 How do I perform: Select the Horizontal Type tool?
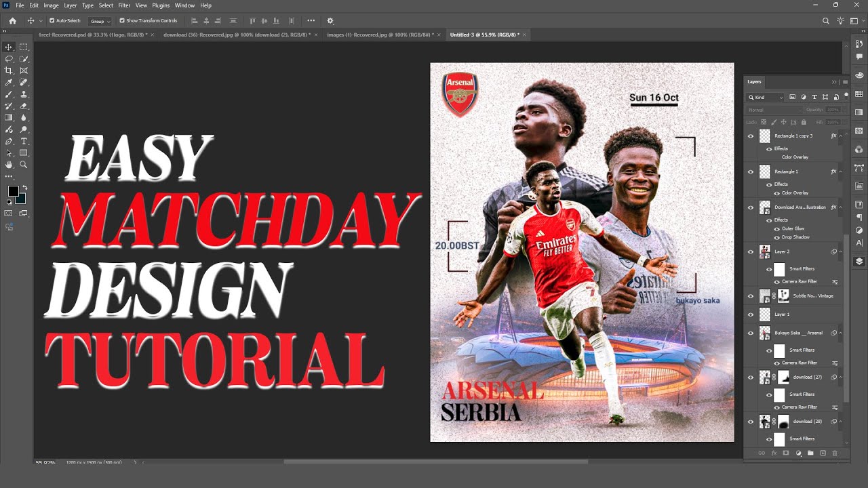tap(24, 141)
